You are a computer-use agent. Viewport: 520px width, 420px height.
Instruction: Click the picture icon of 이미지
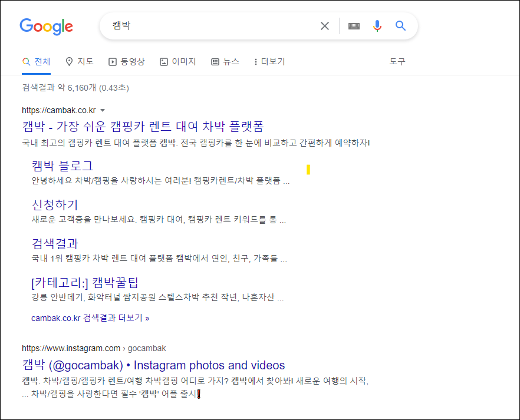[164, 62]
